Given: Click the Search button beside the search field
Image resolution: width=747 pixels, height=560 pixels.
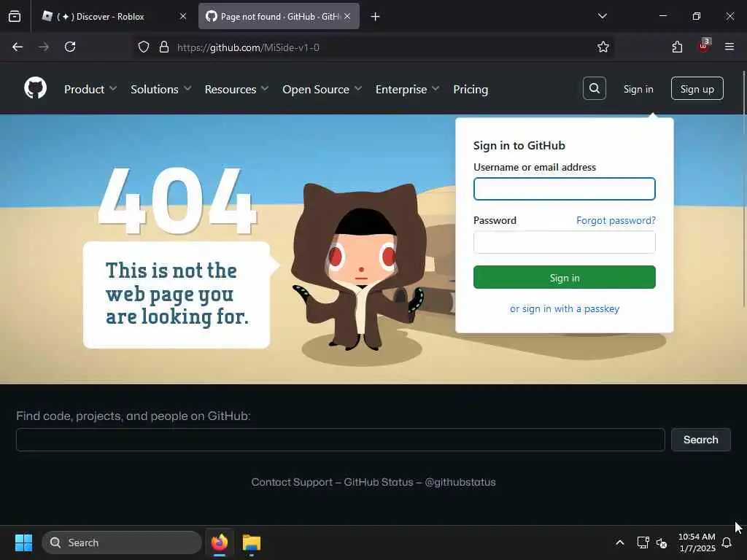Looking at the screenshot, I should [x=700, y=440].
